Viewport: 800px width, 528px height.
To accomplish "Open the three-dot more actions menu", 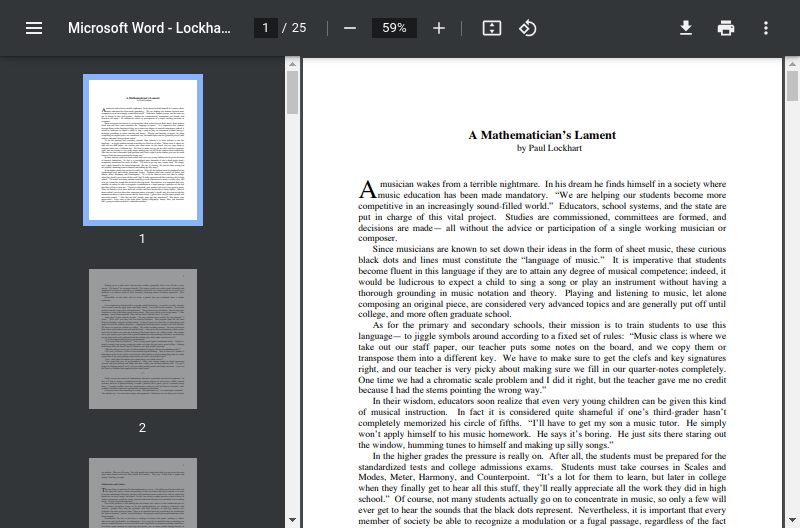I will click(x=766, y=28).
